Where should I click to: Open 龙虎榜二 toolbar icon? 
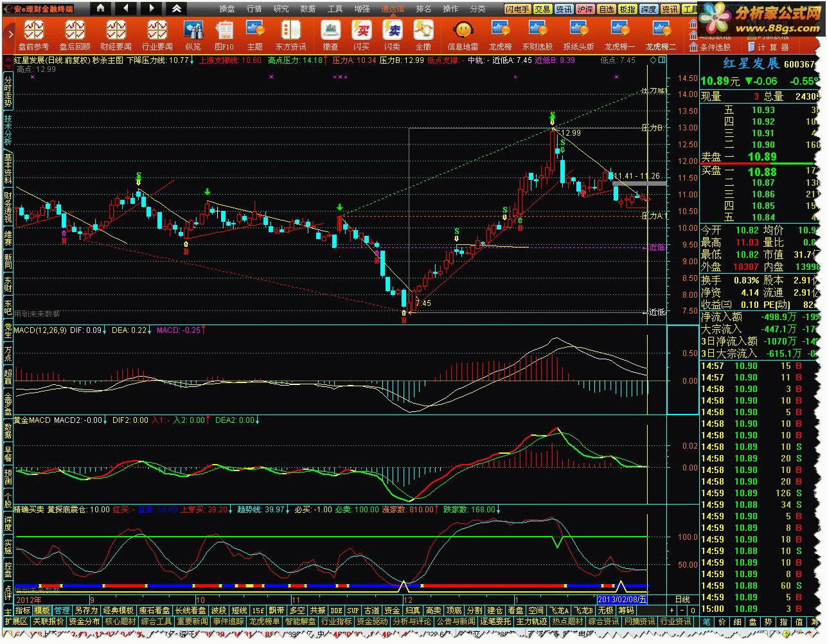[661, 35]
